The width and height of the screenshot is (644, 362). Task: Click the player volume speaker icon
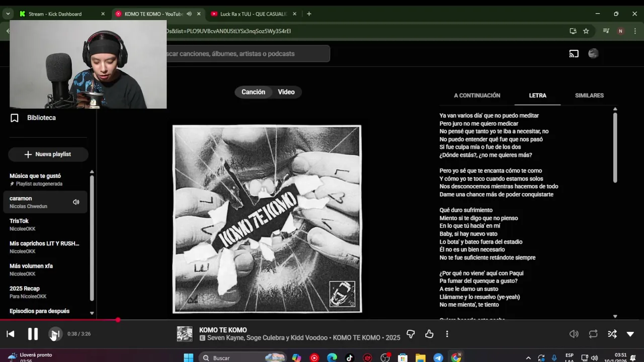click(x=574, y=334)
